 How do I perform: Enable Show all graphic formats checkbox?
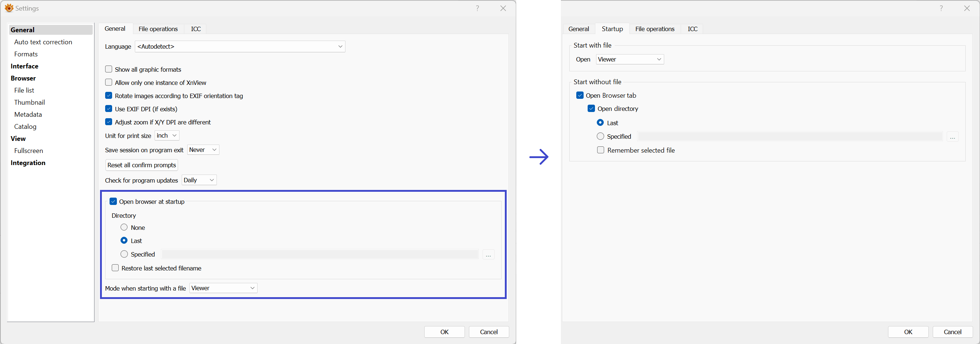(109, 69)
